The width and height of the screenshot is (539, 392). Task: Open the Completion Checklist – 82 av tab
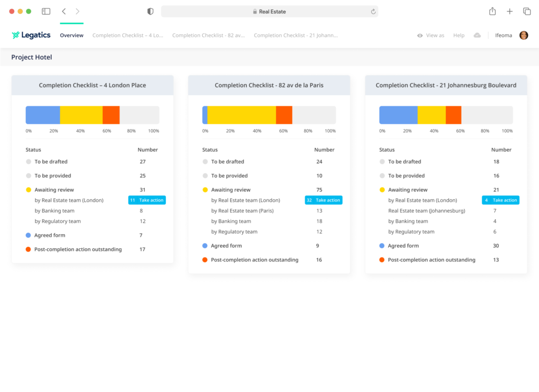[208, 35]
